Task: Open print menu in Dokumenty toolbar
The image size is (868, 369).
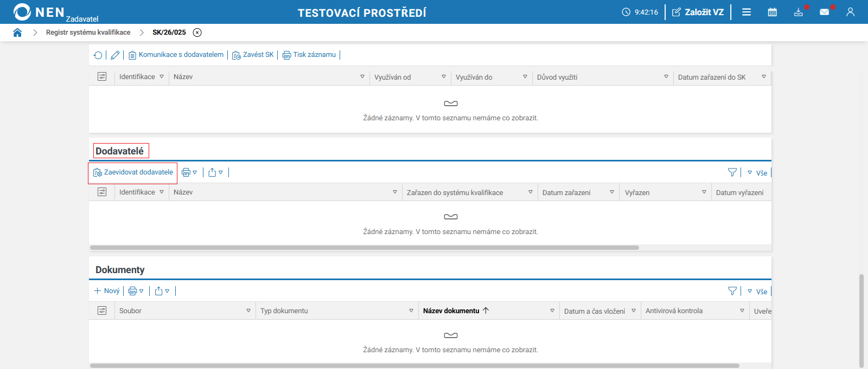Action: click(136, 291)
